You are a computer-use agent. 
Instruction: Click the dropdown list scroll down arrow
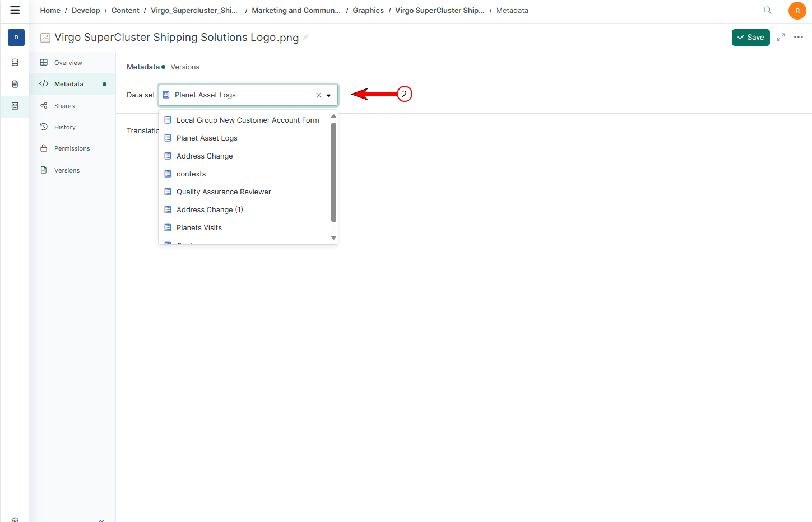(x=333, y=238)
